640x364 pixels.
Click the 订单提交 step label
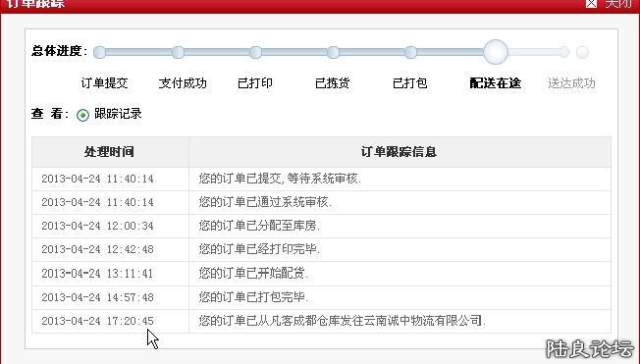(104, 83)
